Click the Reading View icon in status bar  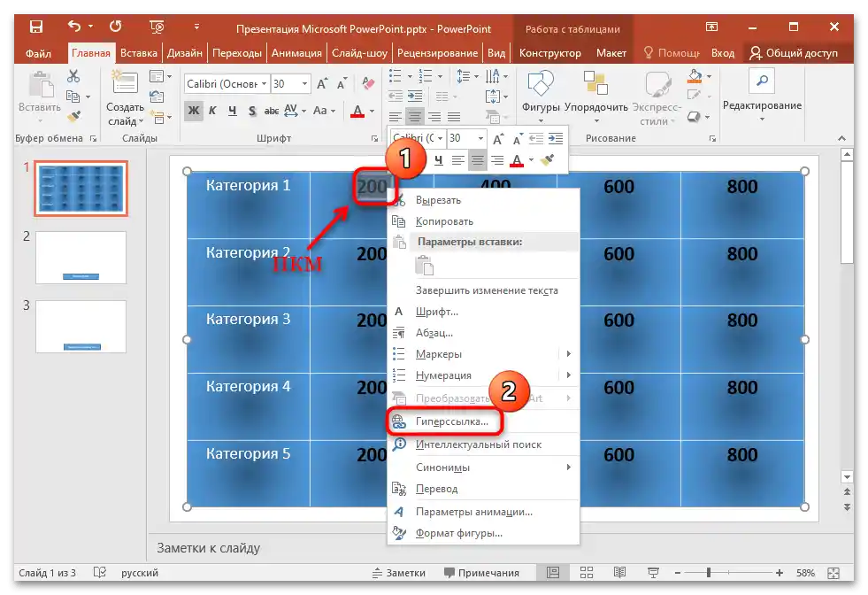pos(619,572)
